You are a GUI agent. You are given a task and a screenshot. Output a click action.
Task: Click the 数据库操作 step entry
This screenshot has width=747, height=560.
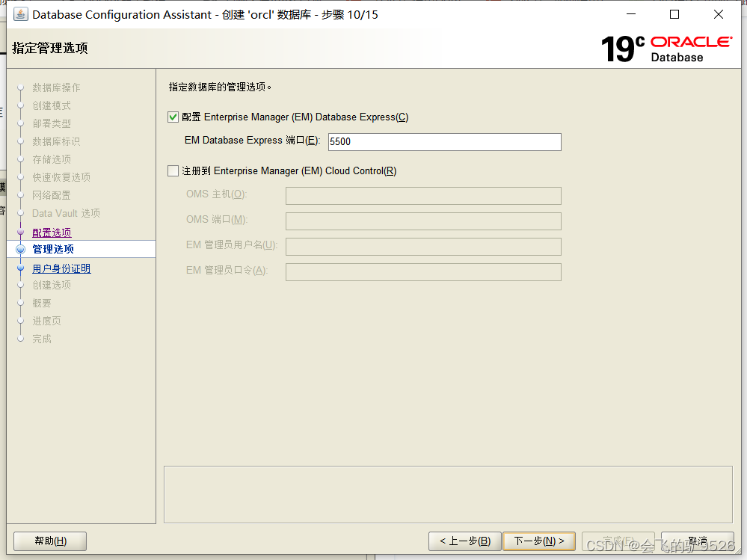(55, 87)
